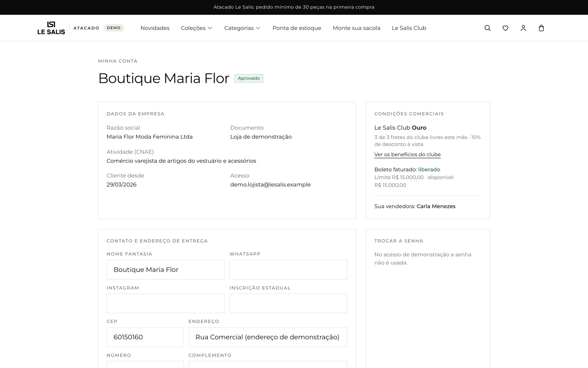
Task: Select the text Maria Flor Moda Feminina Ltda
Action: click(150, 137)
